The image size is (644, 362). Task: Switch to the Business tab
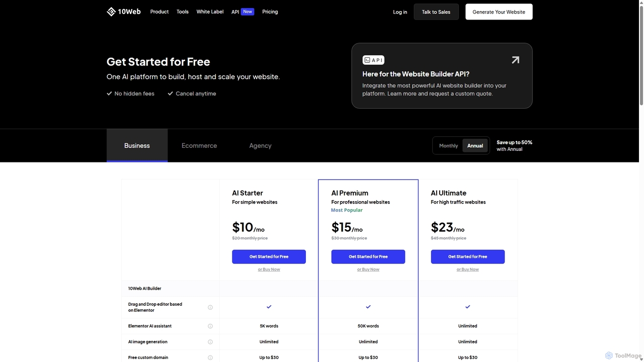pyautogui.click(x=137, y=145)
